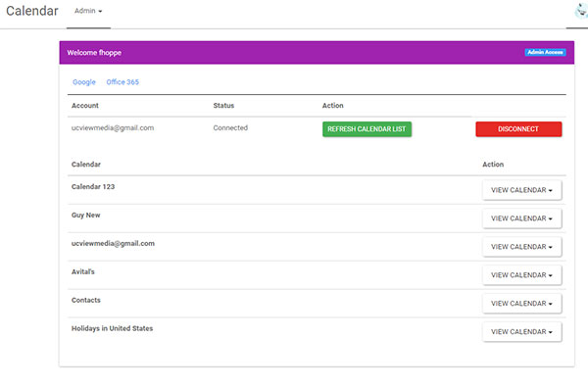Select the Holidays in United States name

(112, 328)
